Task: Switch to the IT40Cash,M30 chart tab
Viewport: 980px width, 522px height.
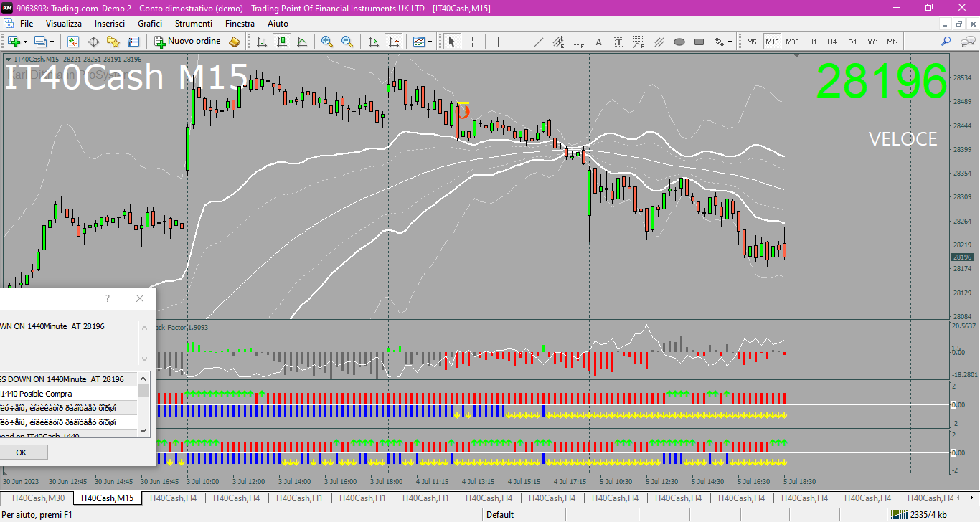Action: coord(38,498)
